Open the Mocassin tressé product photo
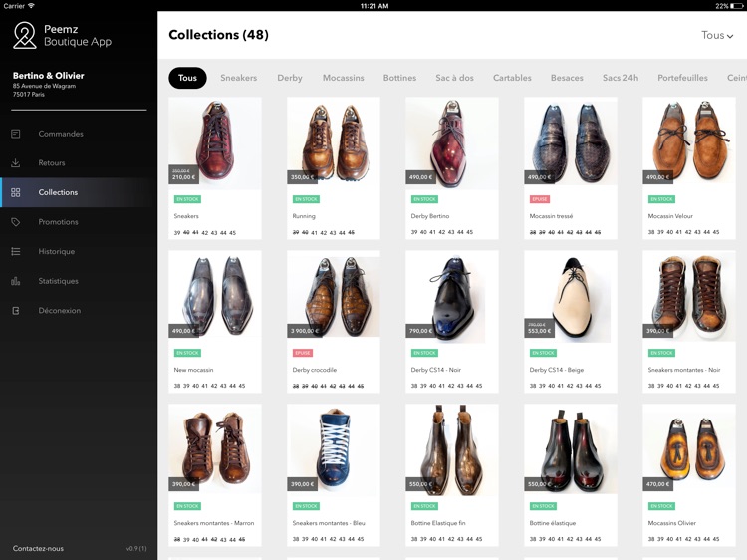This screenshot has width=747, height=560. [x=571, y=142]
